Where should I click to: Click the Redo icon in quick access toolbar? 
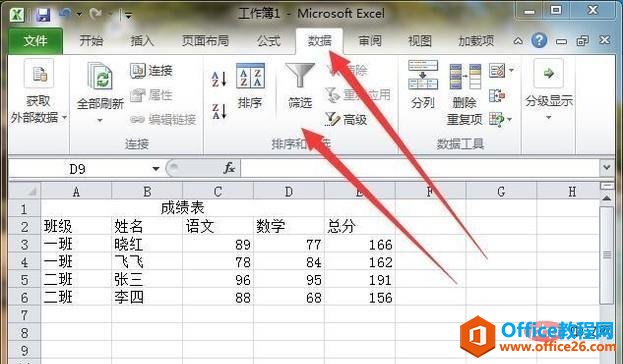coord(96,15)
